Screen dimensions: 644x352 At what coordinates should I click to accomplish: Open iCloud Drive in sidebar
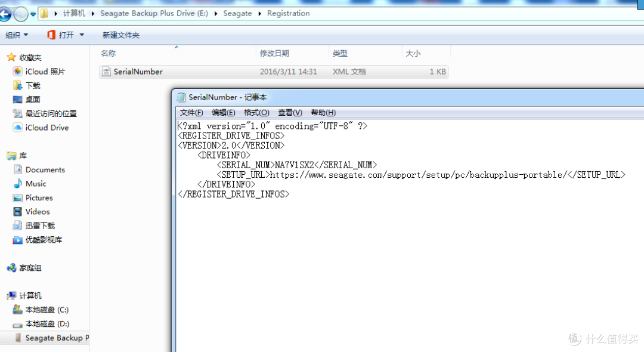point(47,127)
